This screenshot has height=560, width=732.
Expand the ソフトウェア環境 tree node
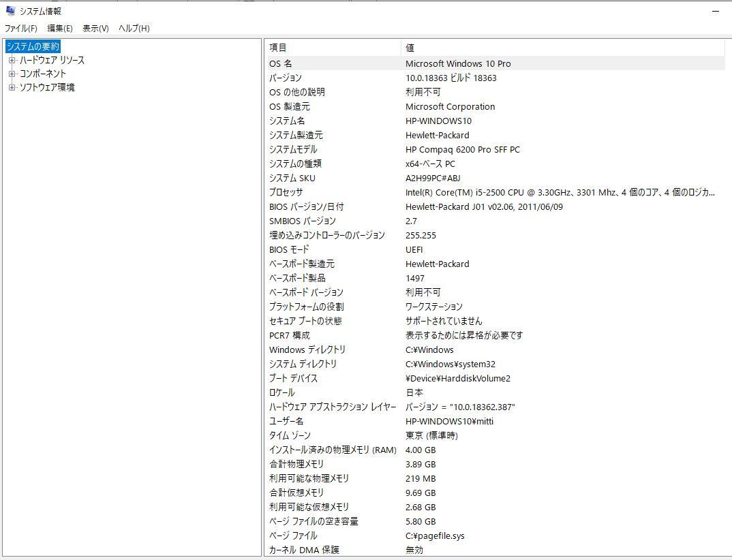(12, 87)
